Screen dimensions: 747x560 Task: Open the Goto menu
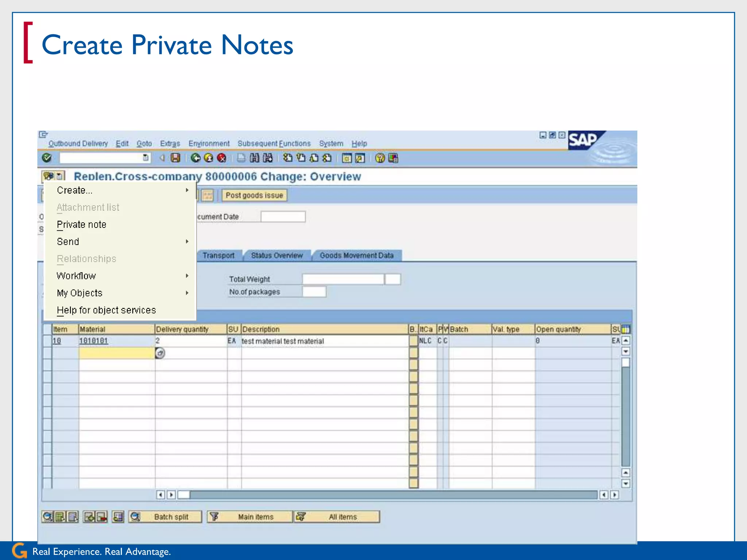coord(144,143)
